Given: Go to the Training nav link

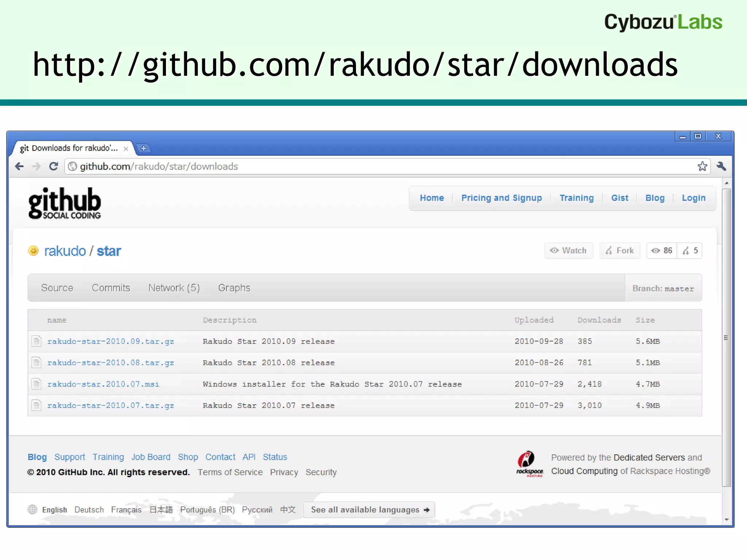Looking at the screenshot, I should 577,198.
